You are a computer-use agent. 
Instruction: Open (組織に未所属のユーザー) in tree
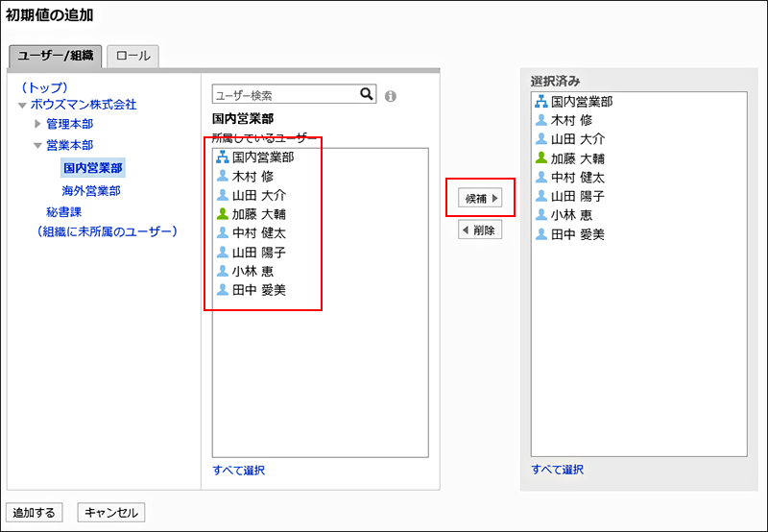point(108,231)
